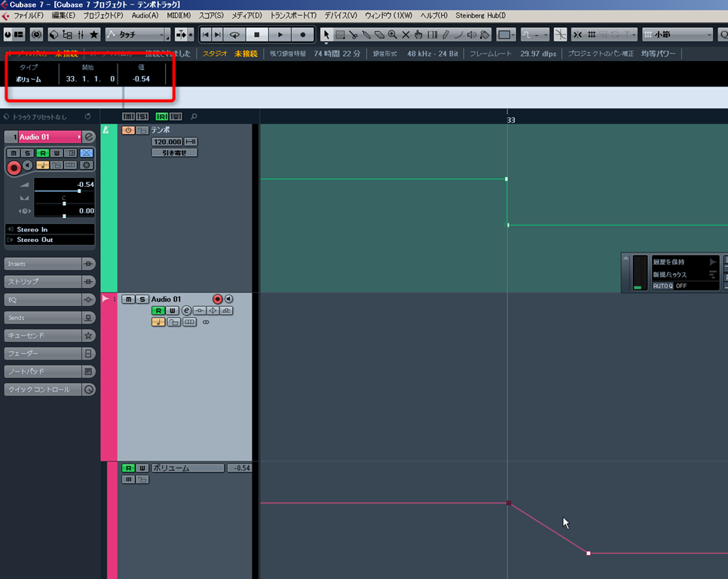728x579 pixels.
Task: Activate tempo track with orange power button
Action: point(128,130)
